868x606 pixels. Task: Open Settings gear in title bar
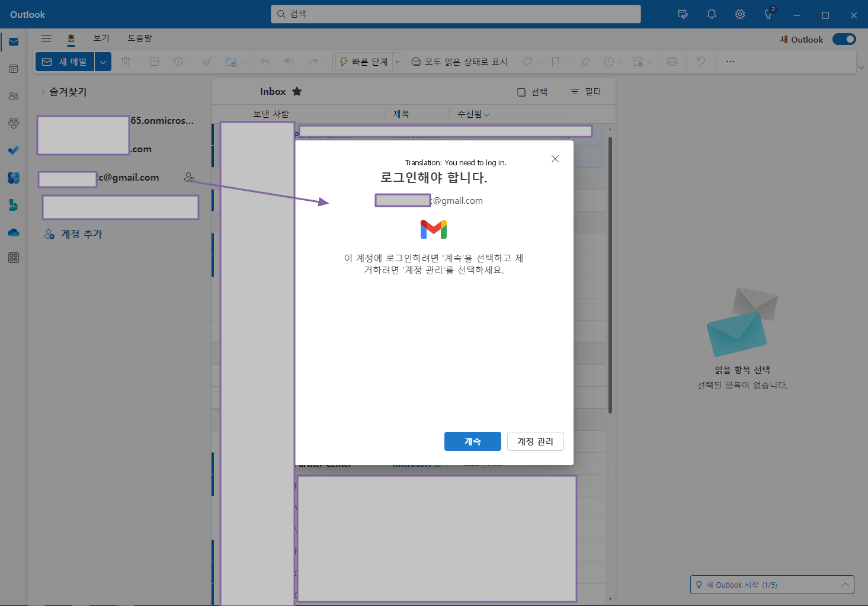(740, 14)
